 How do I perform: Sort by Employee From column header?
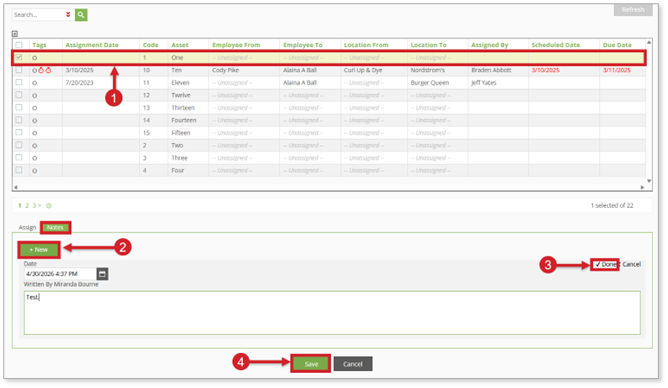coord(236,45)
